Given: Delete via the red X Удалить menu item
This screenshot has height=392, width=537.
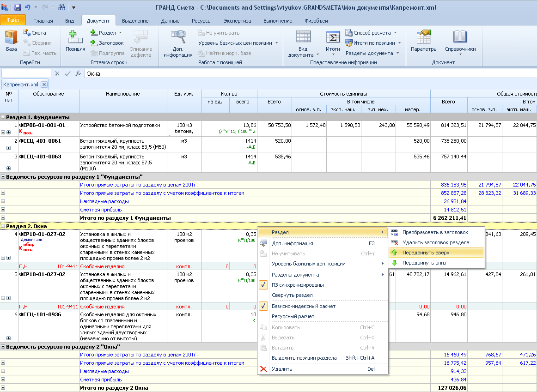Looking at the screenshot, I should (x=323, y=369).
